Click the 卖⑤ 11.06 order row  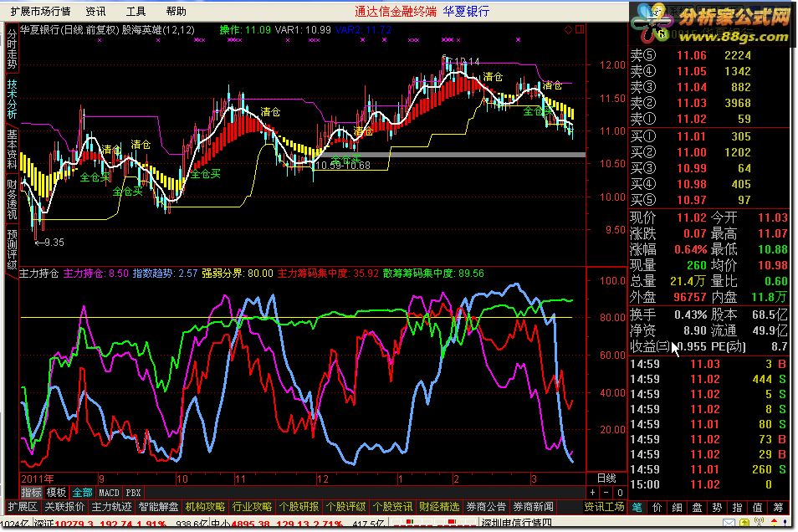click(x=709, y=55)
